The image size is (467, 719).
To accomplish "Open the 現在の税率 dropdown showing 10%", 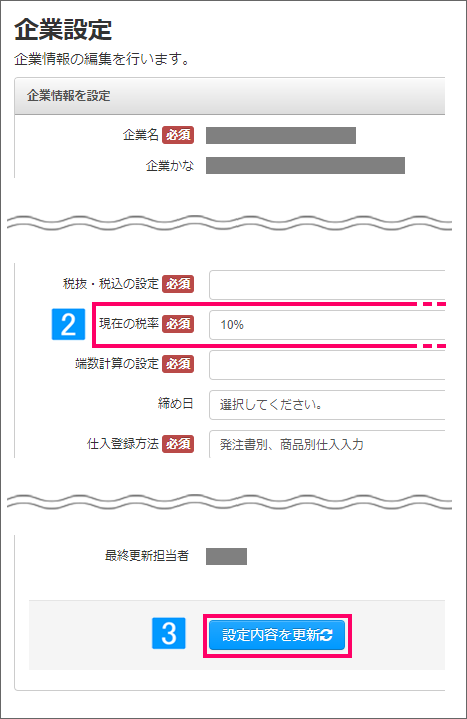I will pyautogui.click(x=327, y=325).
